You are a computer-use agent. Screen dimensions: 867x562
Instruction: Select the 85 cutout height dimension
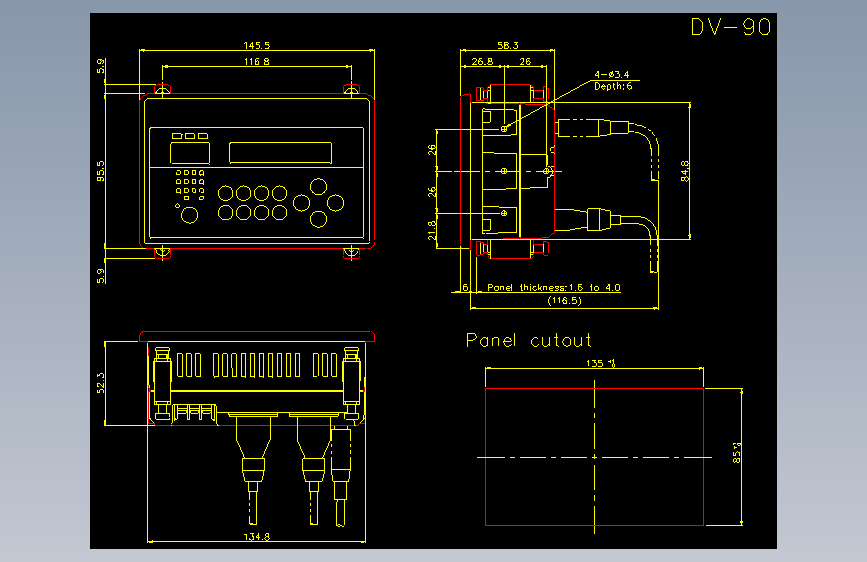pyautogui.click(x=737, y=452)
